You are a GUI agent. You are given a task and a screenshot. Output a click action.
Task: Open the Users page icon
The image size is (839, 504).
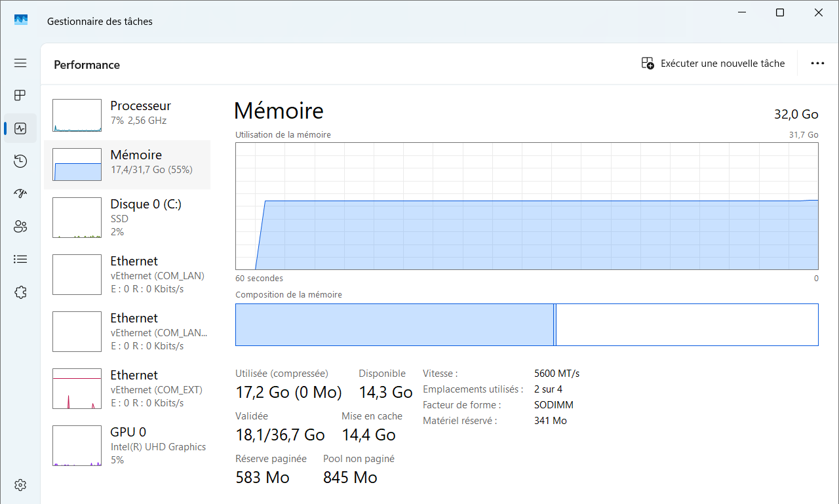click(20, 227)
